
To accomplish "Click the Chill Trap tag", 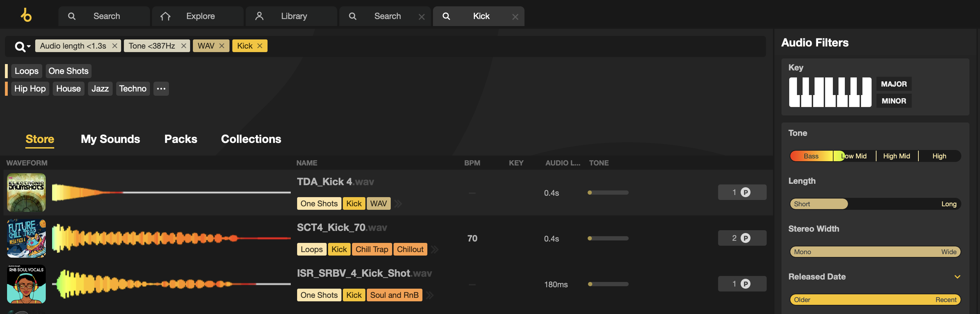I will pyautogui.click(x=372, y=249).
